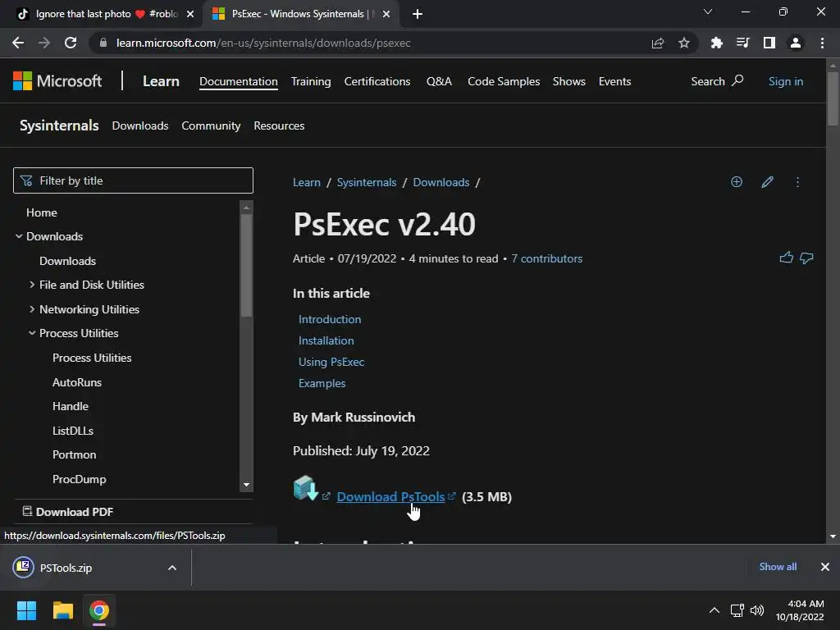Click the network icon in system tray
Screen dimensions: 840x630
(x=737, y=610)
